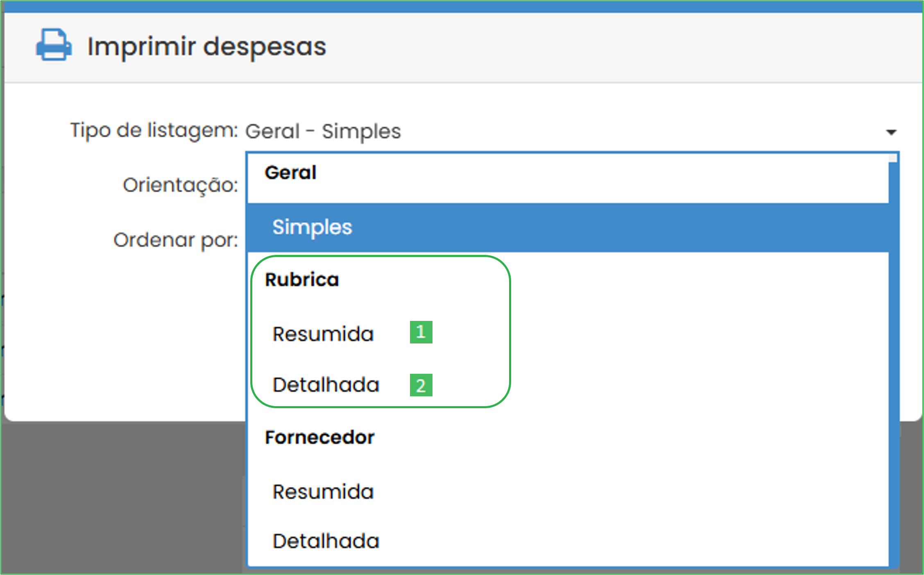Click the Tipo de listagem label

click(x=154, y=131)
